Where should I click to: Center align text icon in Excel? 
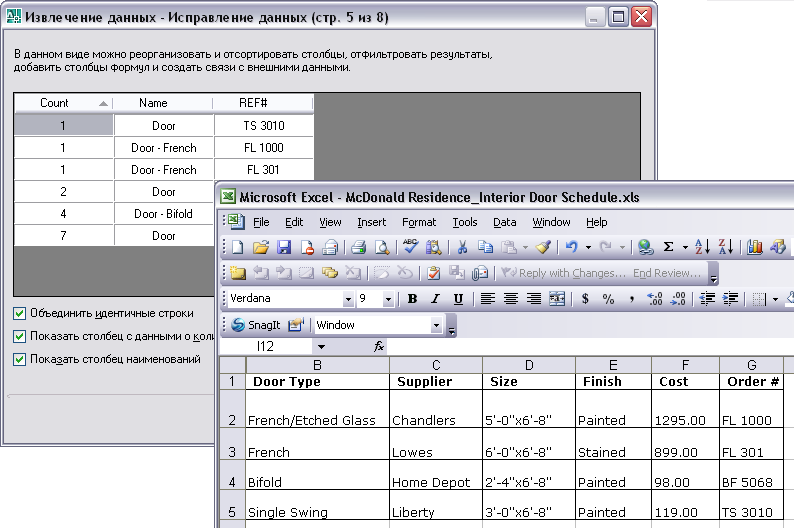click(x=511, y=299)
